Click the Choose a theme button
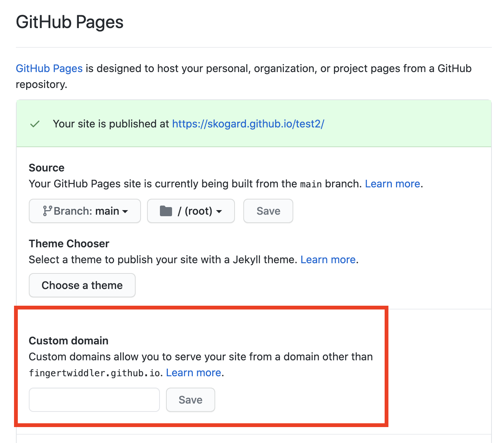This screenshot has height=443, width=504. 82,285
